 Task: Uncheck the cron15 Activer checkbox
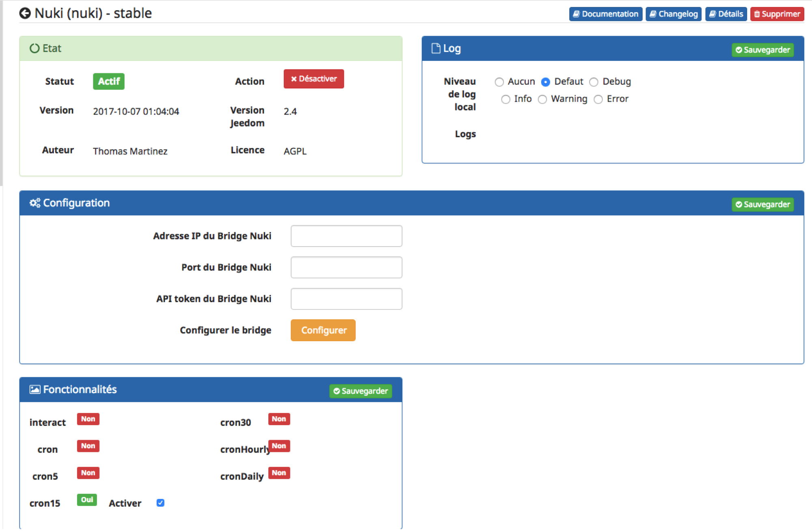(x=160, y=503)
